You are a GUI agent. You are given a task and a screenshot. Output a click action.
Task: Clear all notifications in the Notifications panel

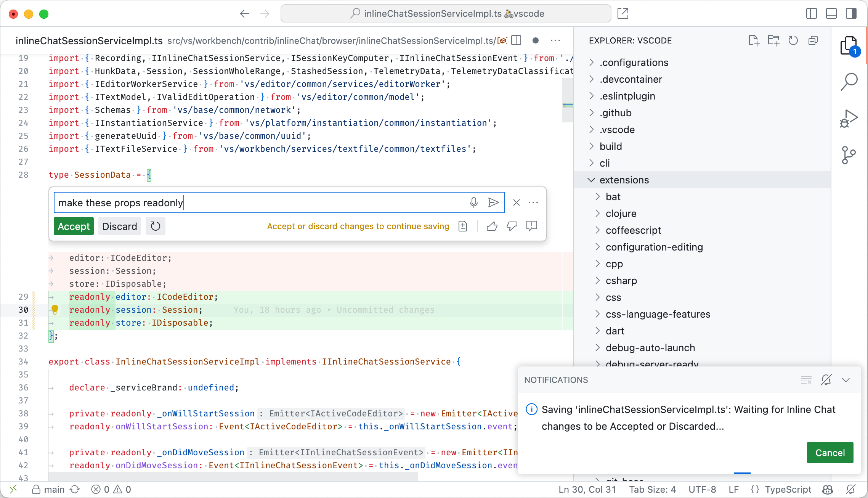[806, 380]
